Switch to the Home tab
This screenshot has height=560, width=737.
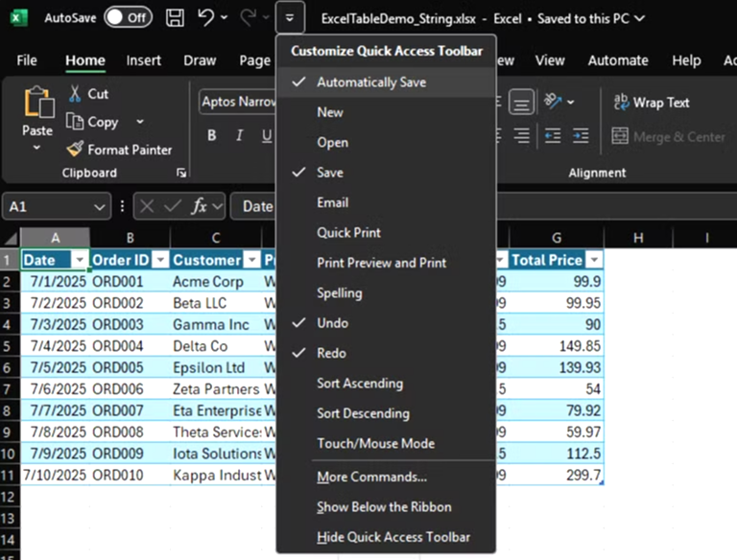coord(85,60)
